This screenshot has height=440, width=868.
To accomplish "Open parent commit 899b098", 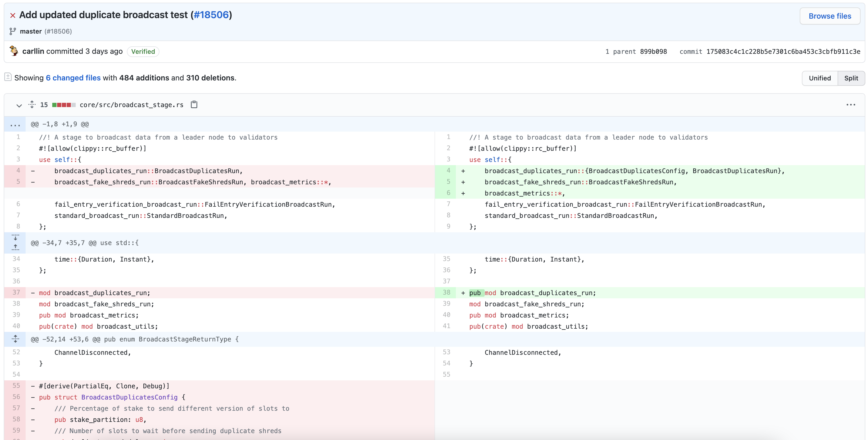I will pyautogui.click(x=653, y=51).
